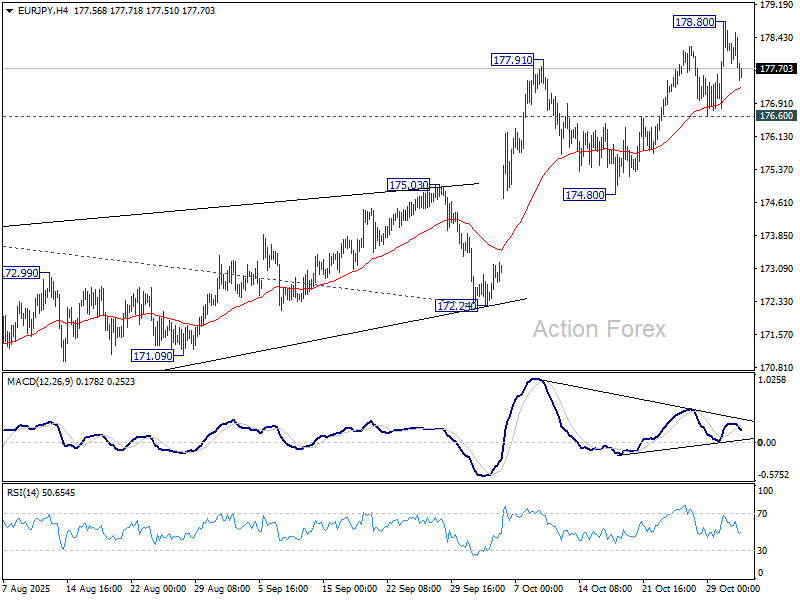The image size is (800, 600).
Task: Select the 175.030 price annotation
Action: (x=408, y=185)
